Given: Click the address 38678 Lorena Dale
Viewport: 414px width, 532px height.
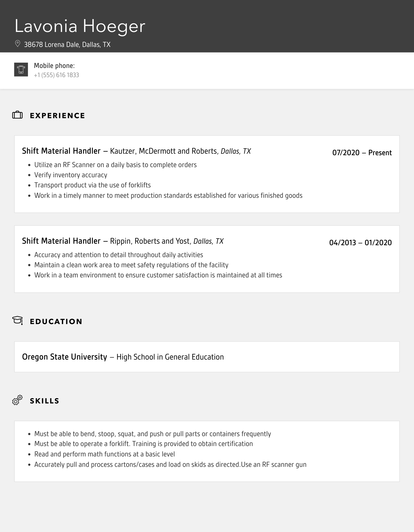Looking at the screenshot, I should 67,45.
